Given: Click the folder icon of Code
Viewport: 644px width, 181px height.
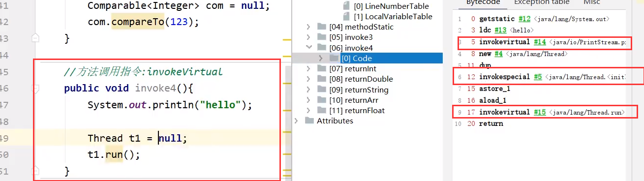Looking at the screenshot, I should point(335,59).
